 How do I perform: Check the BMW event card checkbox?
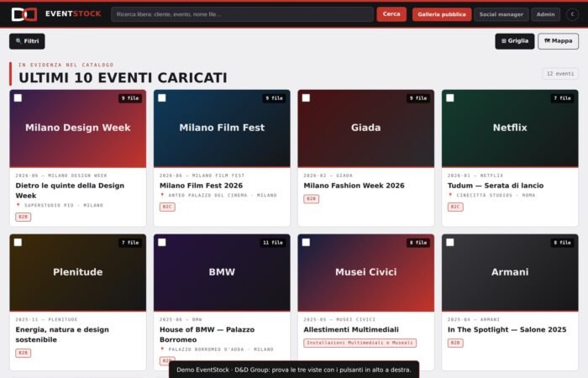(161, 242)
